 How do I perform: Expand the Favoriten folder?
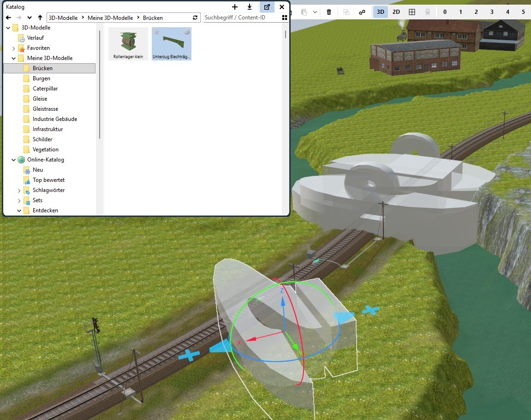13,48
